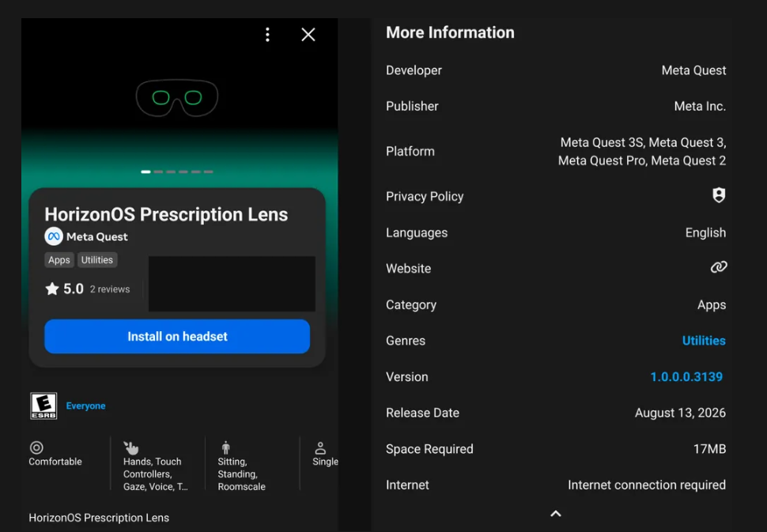Open the Meta Quest developer name
Image resolution: width=767 pixels, height=532 pixels.
click(x=96, y=236)
